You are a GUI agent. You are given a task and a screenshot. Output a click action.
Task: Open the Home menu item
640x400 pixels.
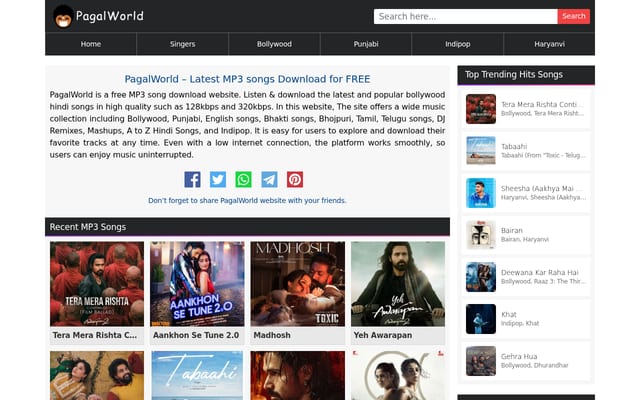(x=91, y=44)
